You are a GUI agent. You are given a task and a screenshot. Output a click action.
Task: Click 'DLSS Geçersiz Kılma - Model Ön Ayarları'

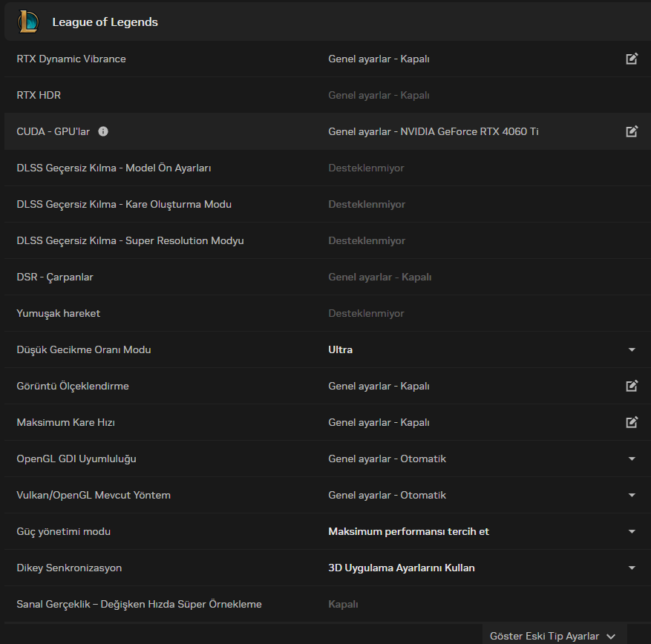pos(114,168)
